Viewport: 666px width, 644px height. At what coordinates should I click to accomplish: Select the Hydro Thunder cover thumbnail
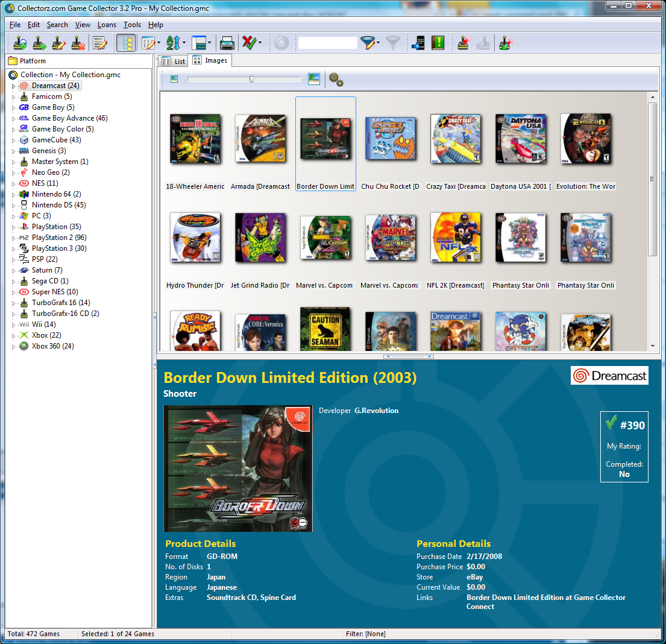(195, 238)
